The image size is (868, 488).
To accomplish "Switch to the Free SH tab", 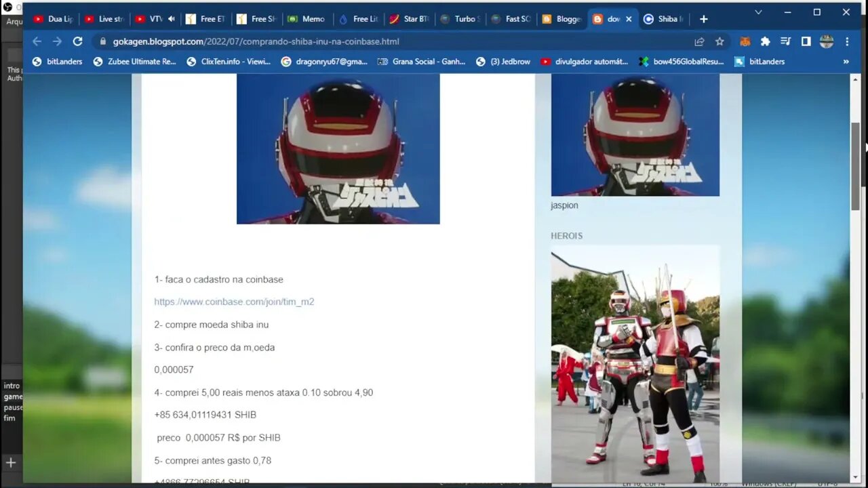I will pos(256,19).
